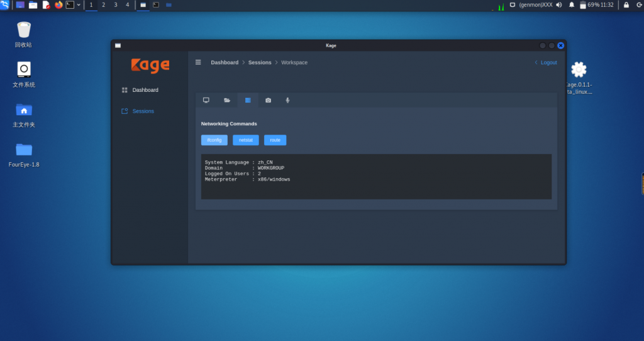The image size is (644, 341).
Task: Click the show desktop panel icon
Action: click(x=20, y=5)
